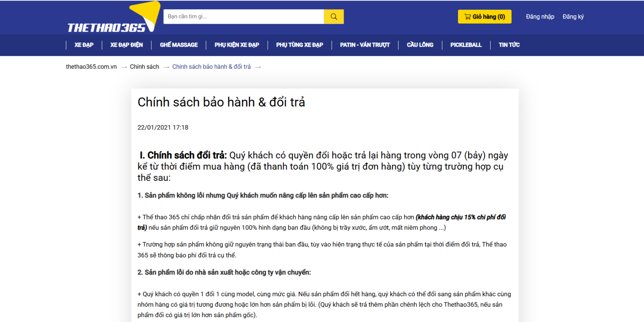Open the Giỏ hàng (0) cart button
This screenshot has height=322, width=644.
coord(485,16)
